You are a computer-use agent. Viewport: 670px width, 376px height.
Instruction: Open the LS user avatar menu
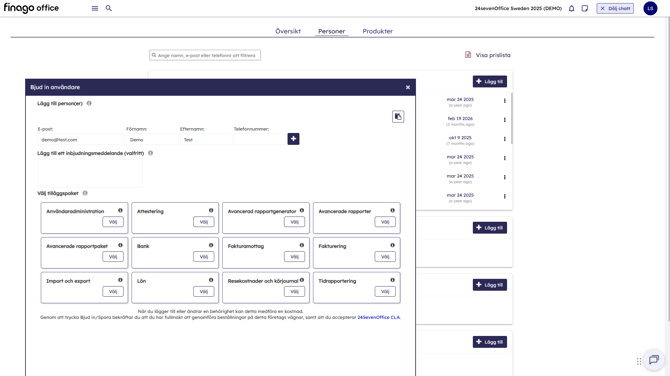650,8
